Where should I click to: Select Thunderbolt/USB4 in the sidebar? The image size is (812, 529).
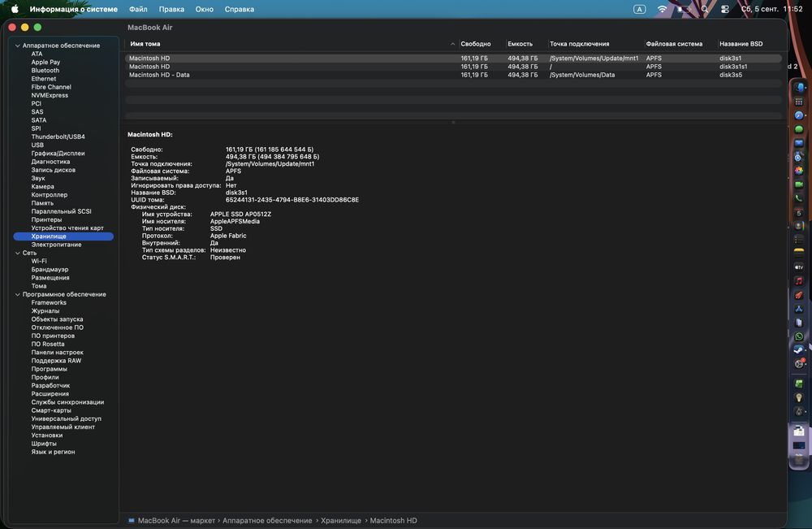tap(58, 137)
